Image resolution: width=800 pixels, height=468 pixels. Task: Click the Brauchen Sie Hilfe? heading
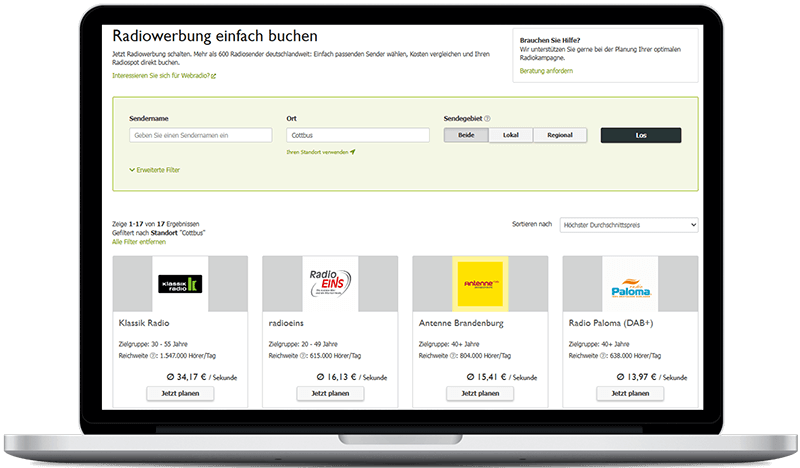click(x=549, y=40)
